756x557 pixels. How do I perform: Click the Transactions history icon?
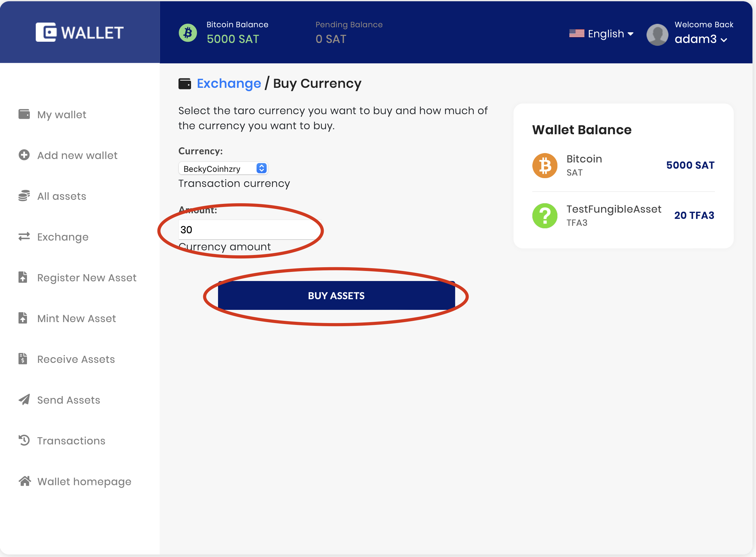[x=24, y=441]
